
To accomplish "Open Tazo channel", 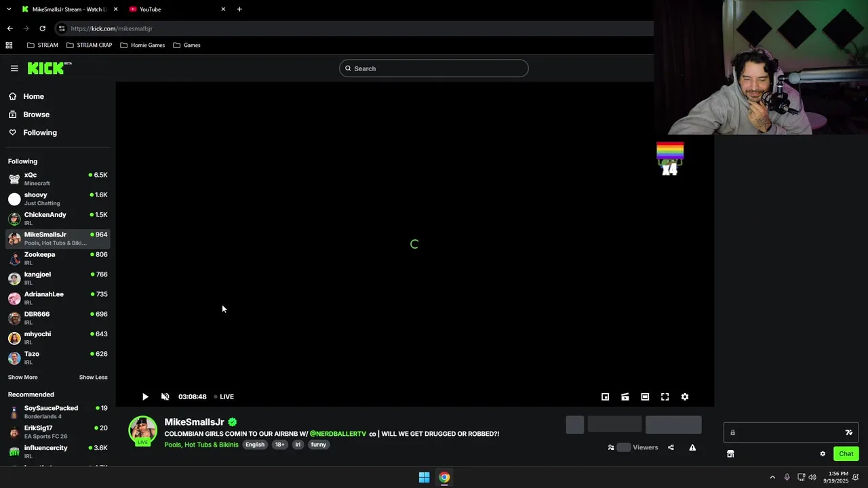I will [x=58, y=358].
